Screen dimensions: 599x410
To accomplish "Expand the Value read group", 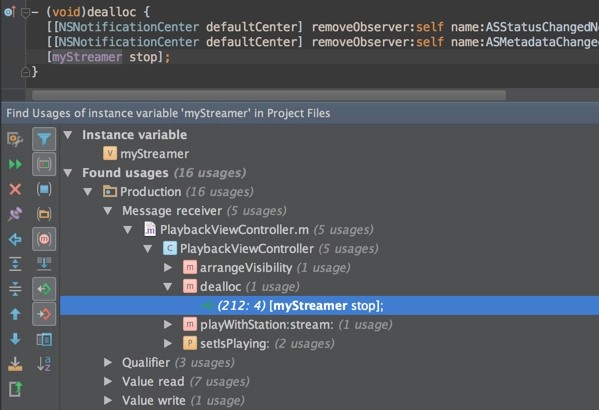I will click(x=108, y=381).
